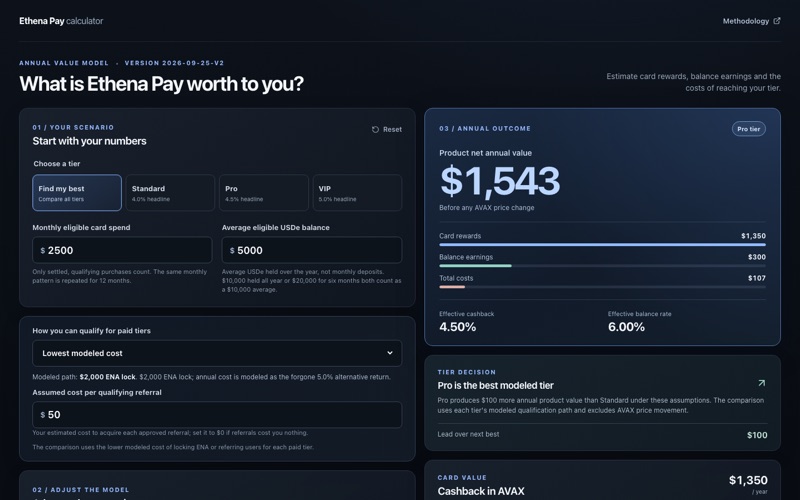Screen dimensions: 800x500
Task: Click the Pro is the best modeled tier heading
Action: pyautogui.click(x=495, y=386)
